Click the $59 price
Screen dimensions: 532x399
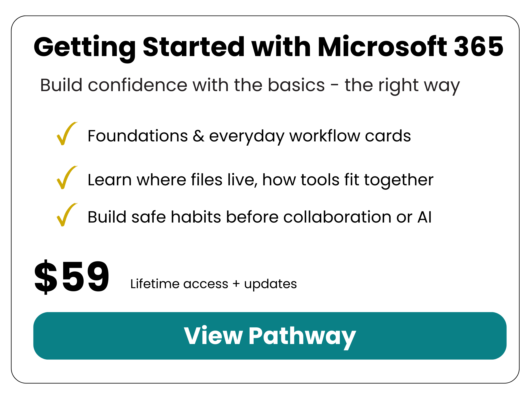pos(72,277)
